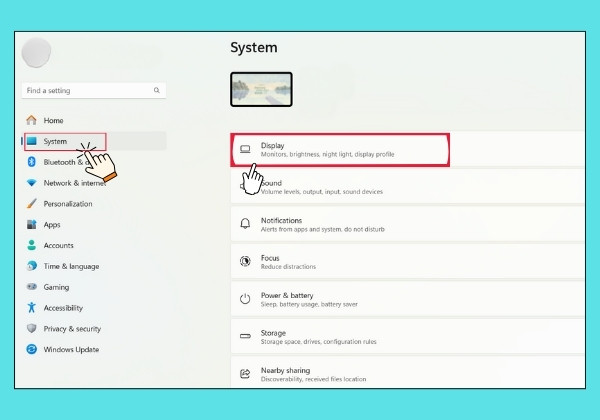Select the Privacy & security shield icon
This screenshot has width=600, height=420.
click(32, 329)
